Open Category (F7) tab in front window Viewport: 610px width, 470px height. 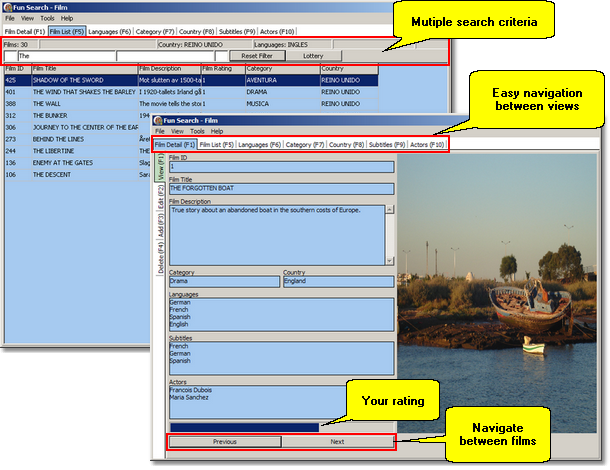tap(305, 145)
